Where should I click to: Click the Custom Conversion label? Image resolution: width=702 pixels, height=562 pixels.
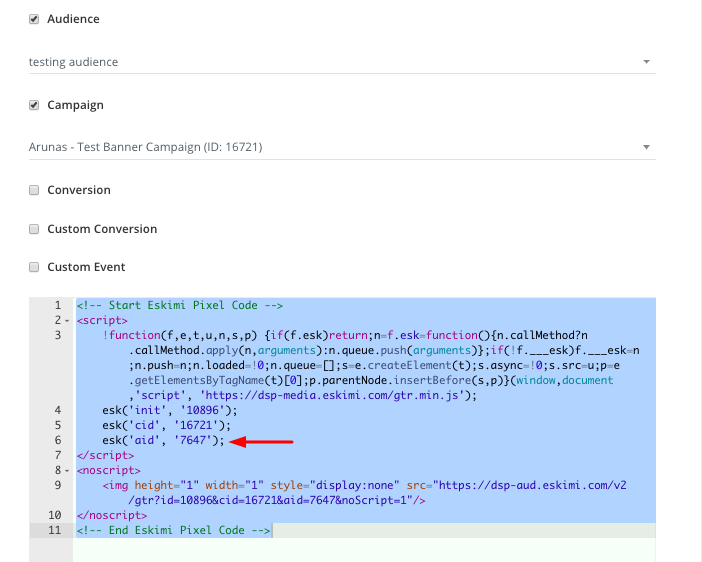102,229
